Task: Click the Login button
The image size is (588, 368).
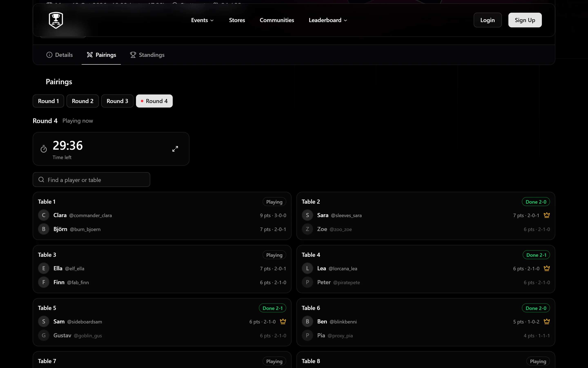Action: pyautogui.click(x=487, y=20)
